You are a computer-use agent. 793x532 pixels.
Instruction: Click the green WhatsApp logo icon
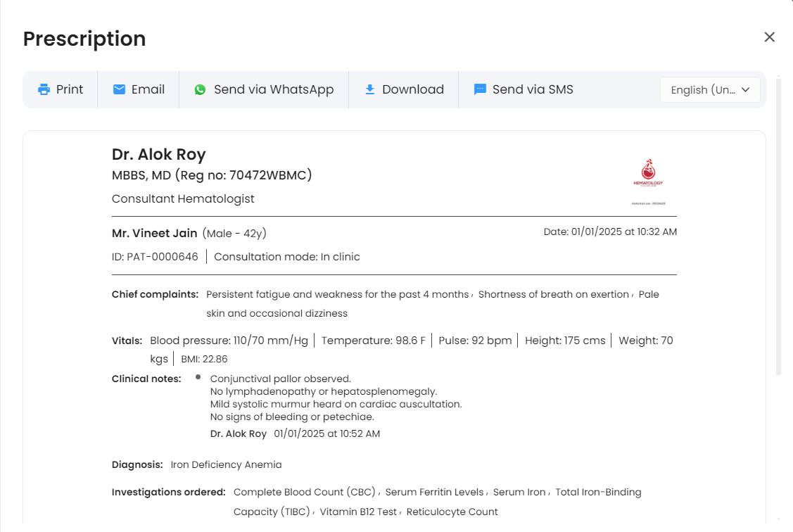pyautogui.click(x=201, y=89)
